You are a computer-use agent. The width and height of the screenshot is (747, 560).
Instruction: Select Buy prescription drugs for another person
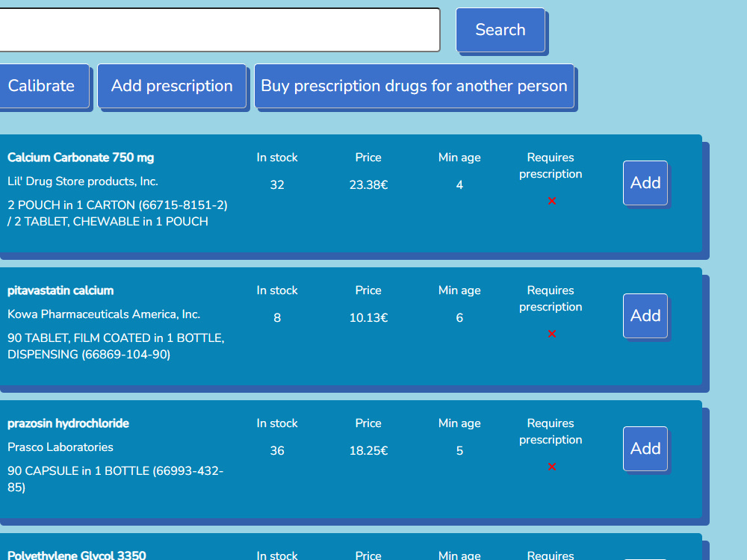pyautogui.click(x=414, y=86)
